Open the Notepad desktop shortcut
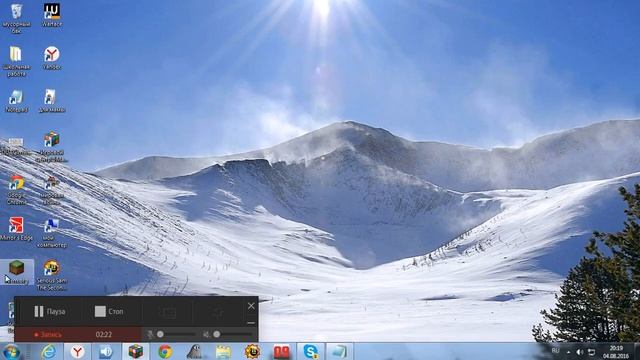 pos(16,101)
